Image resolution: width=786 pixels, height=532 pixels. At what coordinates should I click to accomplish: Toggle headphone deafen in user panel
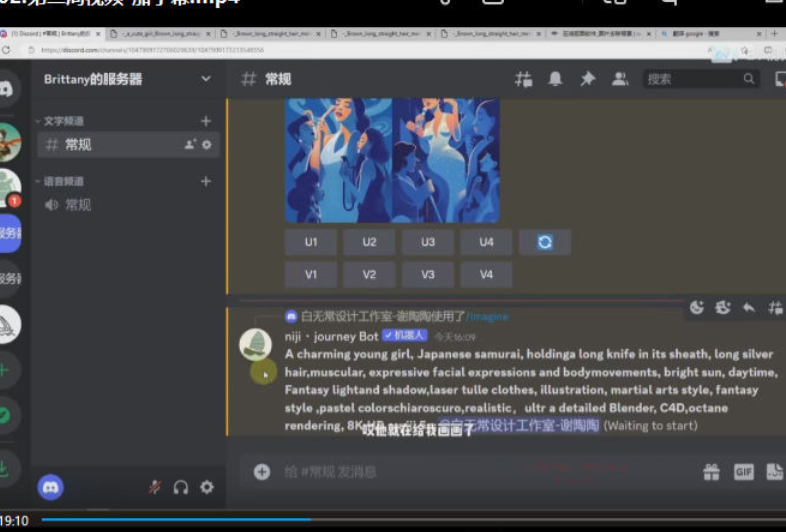tap(181, 487)
